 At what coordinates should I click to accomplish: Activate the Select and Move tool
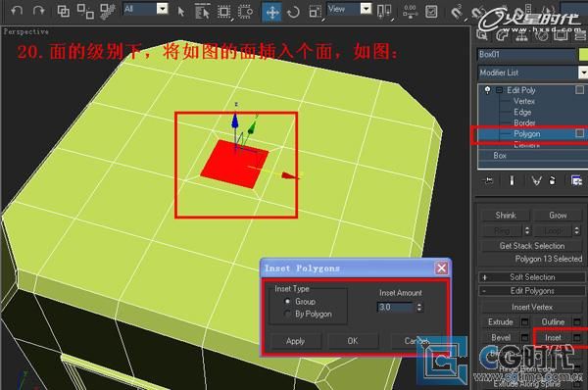[x=271, y=12]
